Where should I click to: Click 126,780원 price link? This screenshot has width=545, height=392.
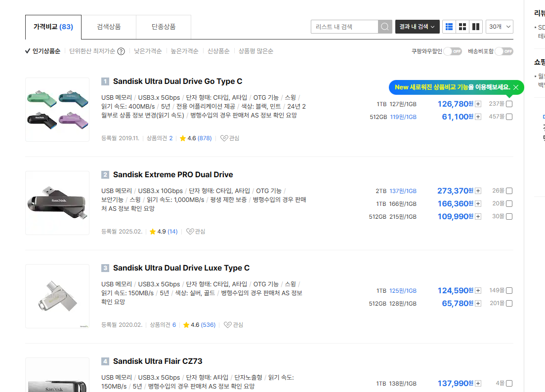(x=456, y=104)
